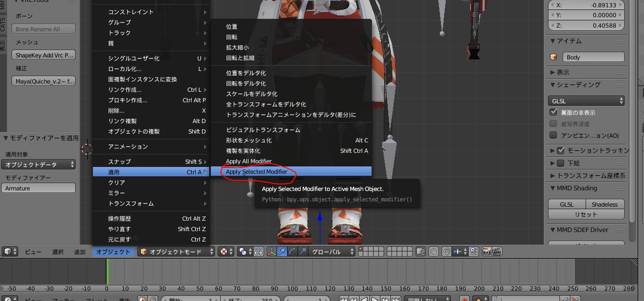Toggle the 下絵 background images checkbox

[561, 163]
